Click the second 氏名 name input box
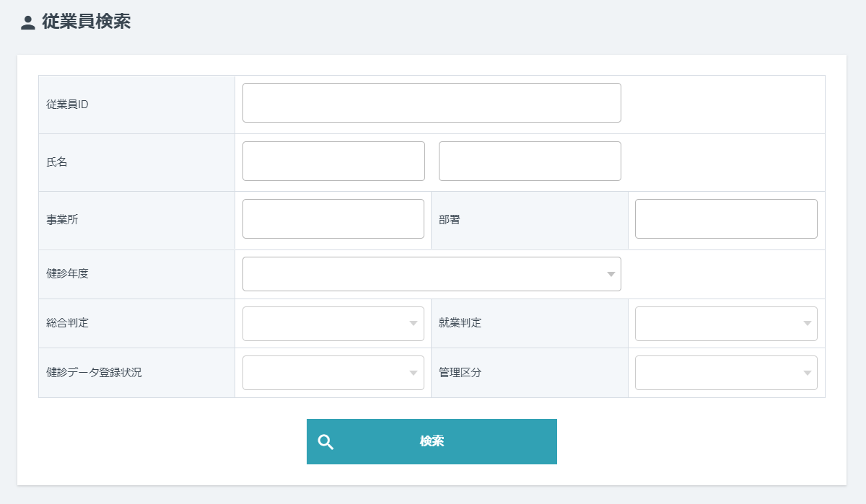Image resolution: width=866 pixels, height=504 pixels. tap(529, 161)
